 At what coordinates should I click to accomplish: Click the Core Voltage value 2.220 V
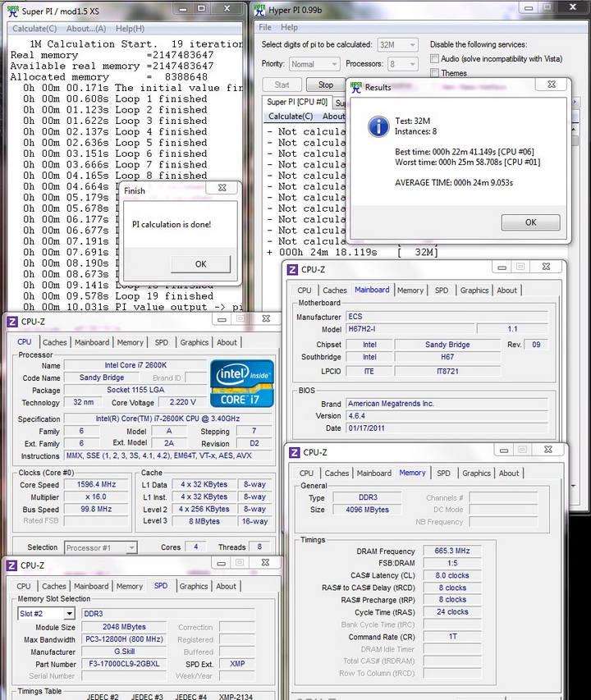tap(182, 402)
